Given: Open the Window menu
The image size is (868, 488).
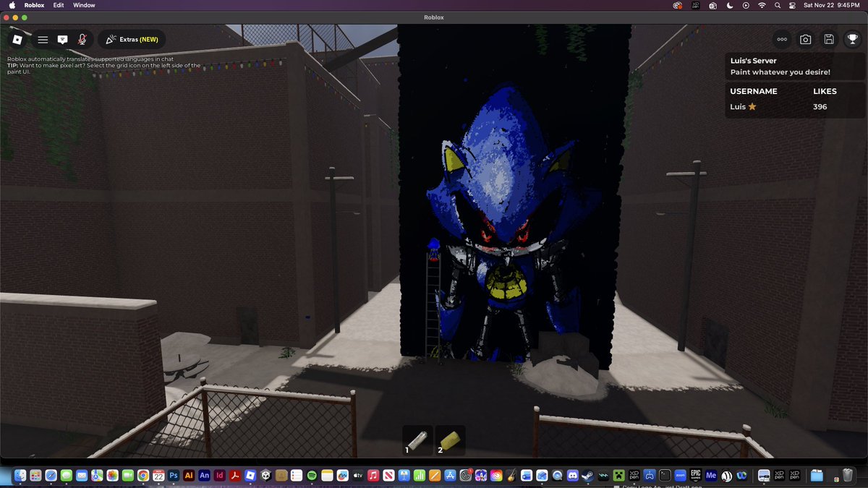Looking at the screenshot, I should pyautogui.click(x=84, y=5).
